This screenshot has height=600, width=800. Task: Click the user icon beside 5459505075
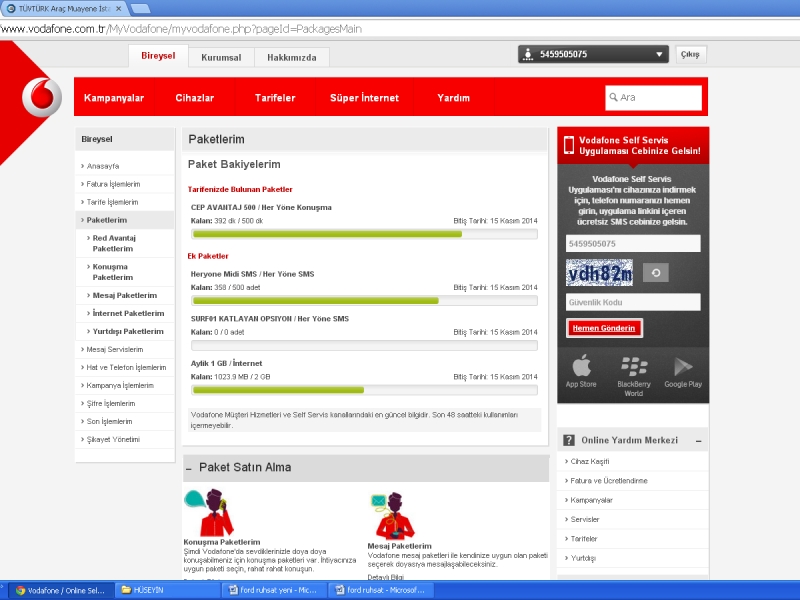click(x=528, y=54)
